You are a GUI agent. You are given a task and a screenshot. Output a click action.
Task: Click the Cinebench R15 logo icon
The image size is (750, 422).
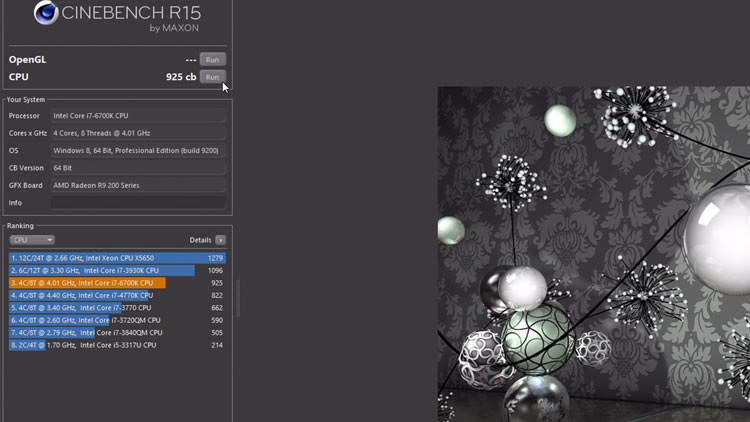coord(45,13)
